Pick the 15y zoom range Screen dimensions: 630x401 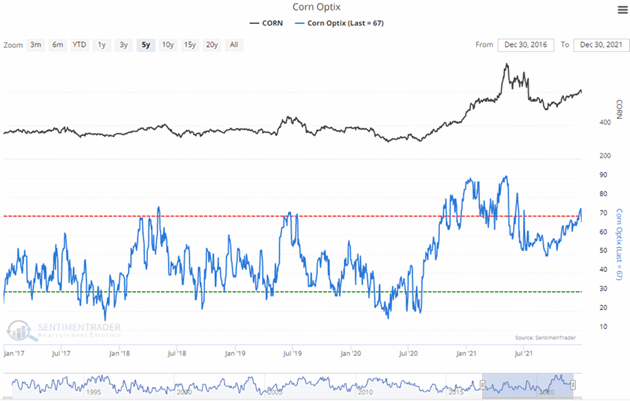(189, 45)
